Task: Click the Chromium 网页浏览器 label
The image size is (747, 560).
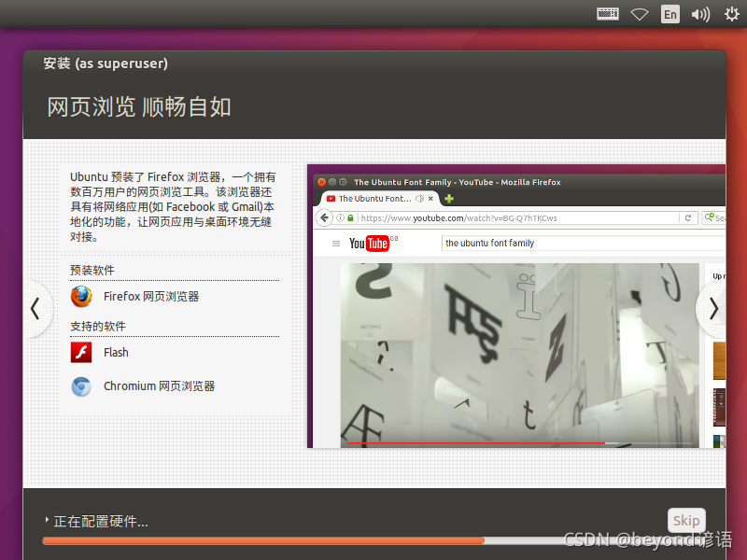Action: coord(159,385)
